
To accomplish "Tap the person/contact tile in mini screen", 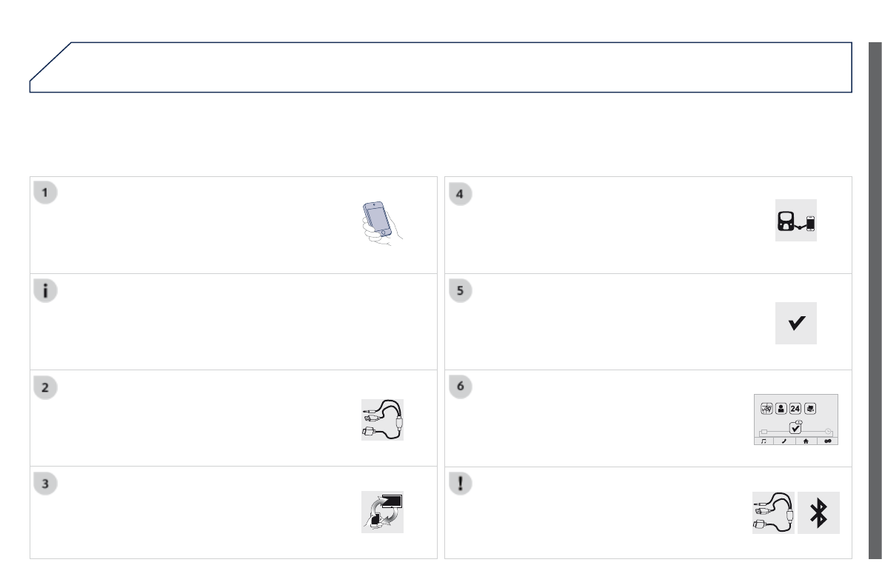I will [781, 407].
